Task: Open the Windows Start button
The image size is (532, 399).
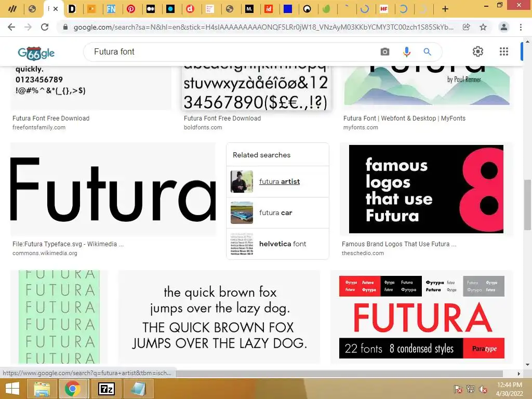Action: (x=12, y=389)
